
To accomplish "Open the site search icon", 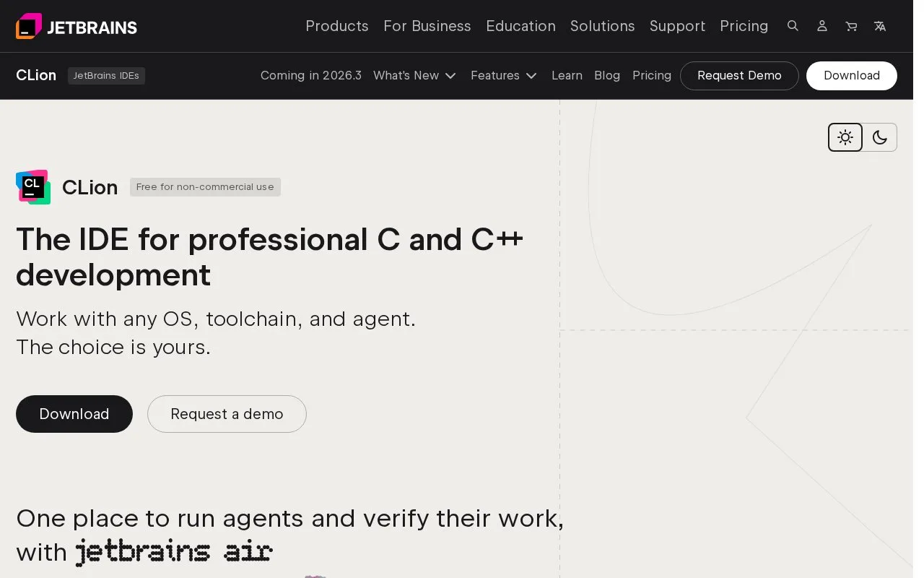I will click(x=793, y=26).
